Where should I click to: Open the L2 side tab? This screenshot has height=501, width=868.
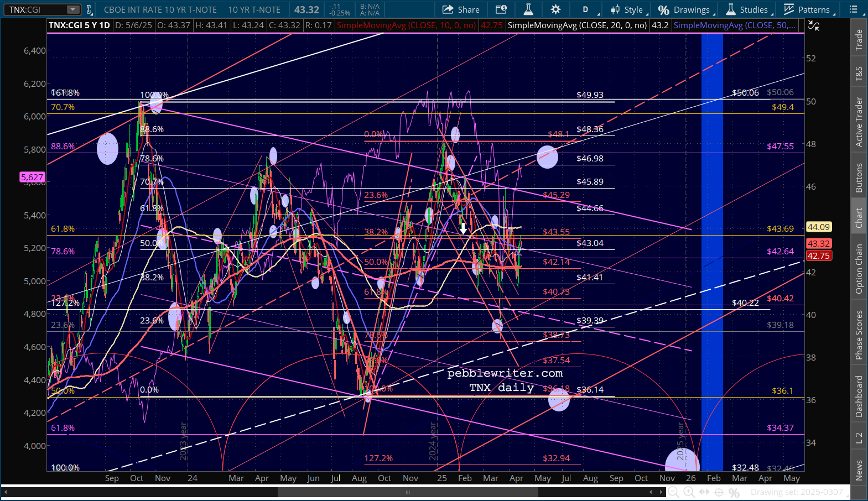click(x=859, y=438)
